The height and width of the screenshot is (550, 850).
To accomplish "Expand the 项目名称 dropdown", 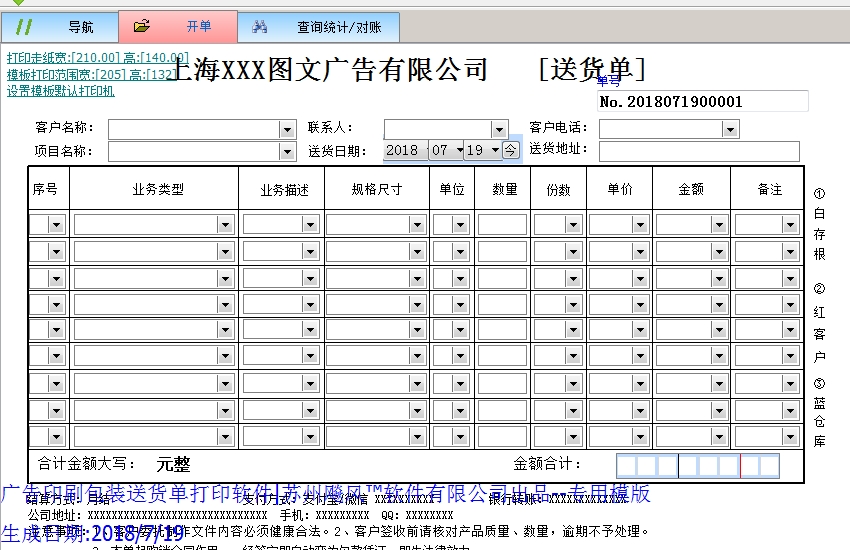I will pyautogui.click(x=287, y=151).
